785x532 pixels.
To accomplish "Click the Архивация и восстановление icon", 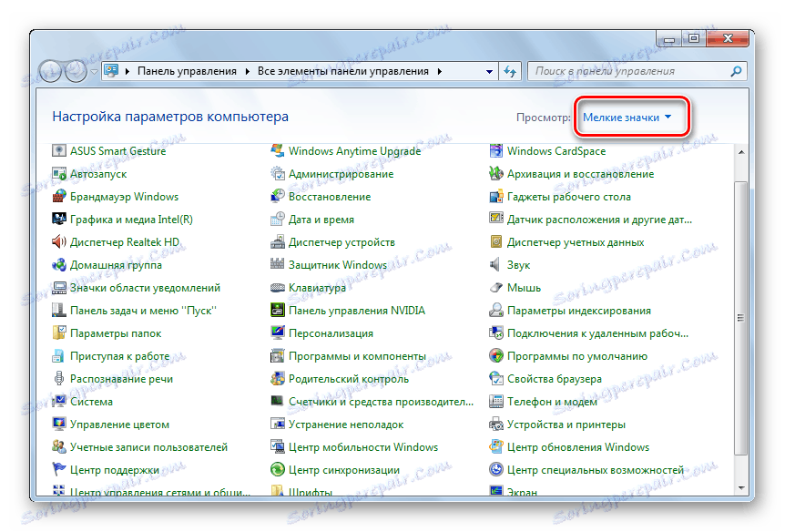I will coord(495,174).
